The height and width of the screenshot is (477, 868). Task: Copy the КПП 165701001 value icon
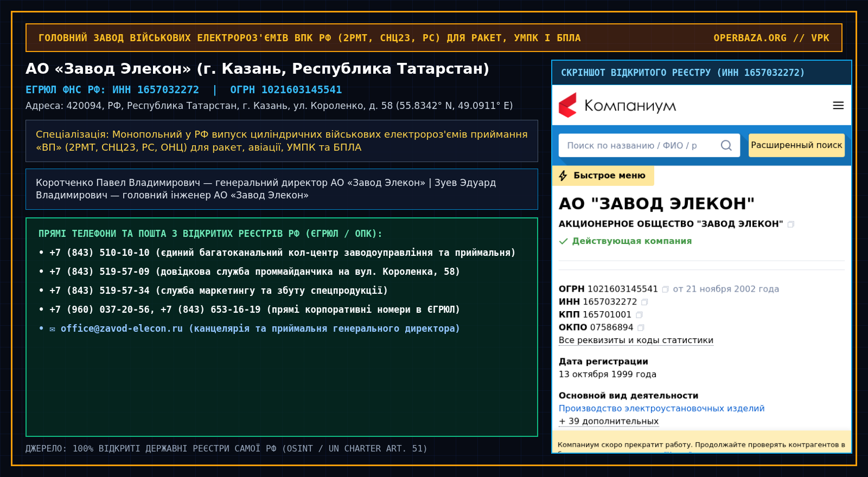click(x=639, y=315)
